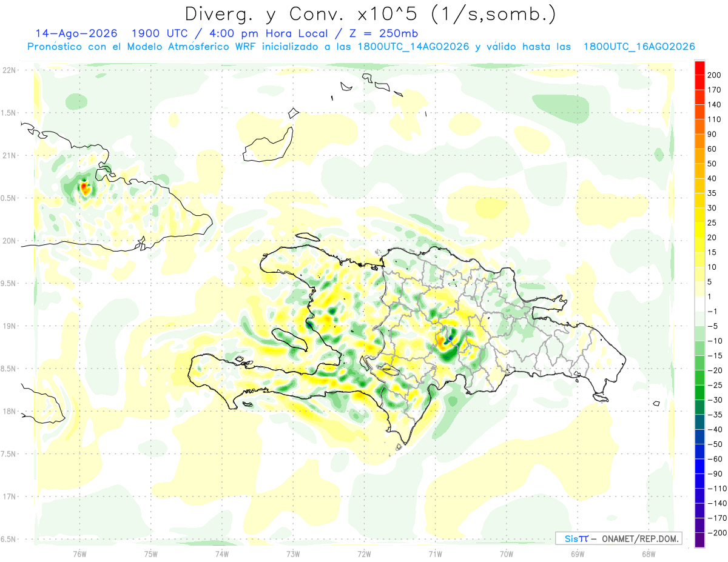Viewport: 728px width, 562px height.
Task: Click the SisTT ONAMET/REP.DOM. logo box
Action: [x=618, y=538]
